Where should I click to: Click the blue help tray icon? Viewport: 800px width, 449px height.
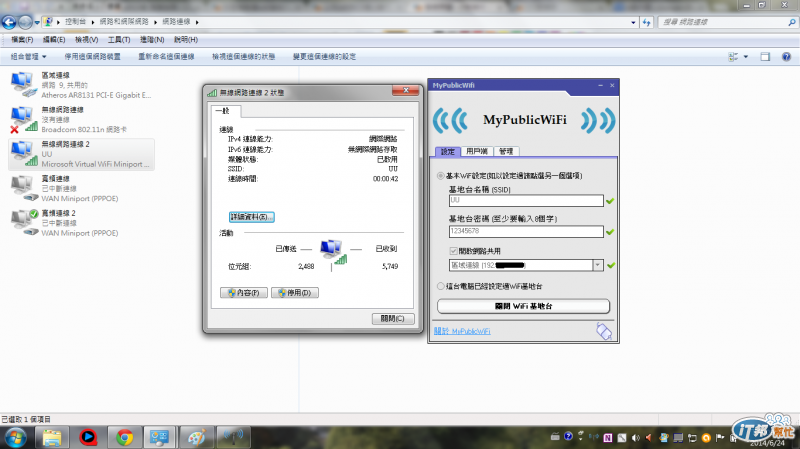(x=568, y=436)
